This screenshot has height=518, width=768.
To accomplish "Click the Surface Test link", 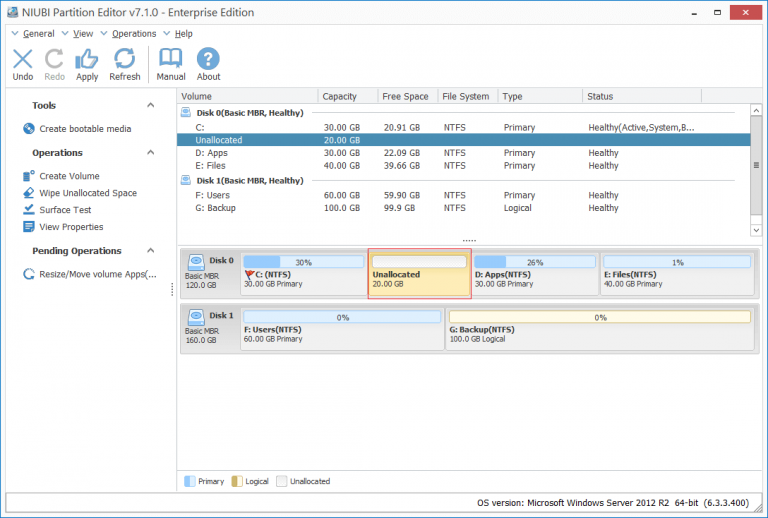I will tap(65, 210).
